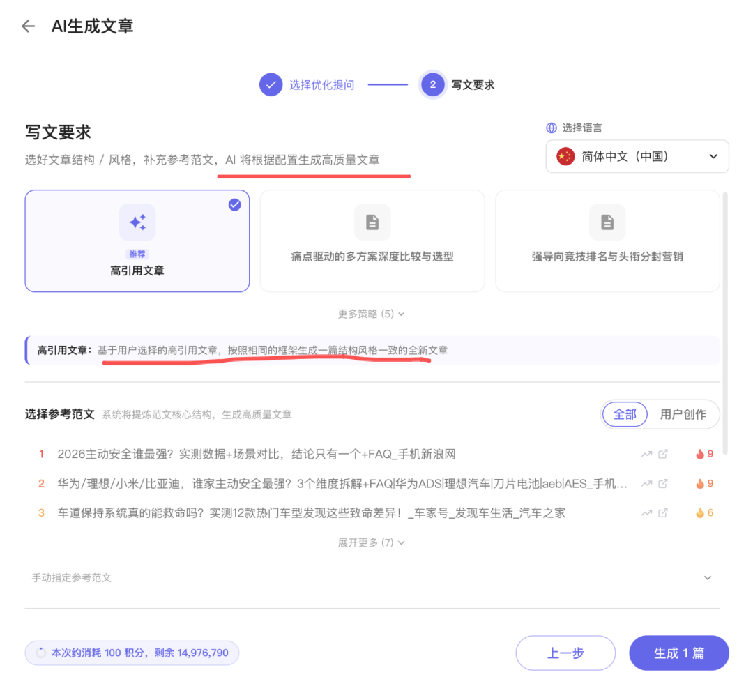Click the 推荐 tag on 高引用文章 card
This screenshot has width=753, height=700.
(137, 254)
